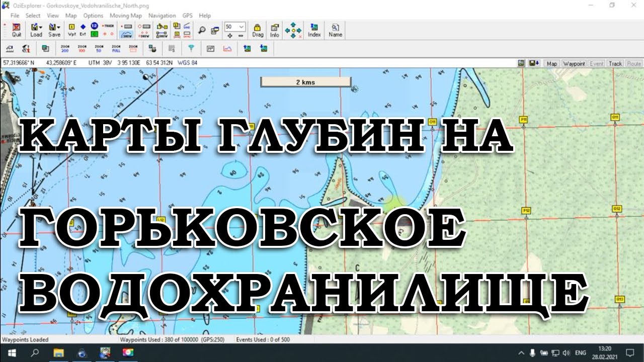Open File Explorer from the taskbar
Screen dimensions: 644x362
pyautogui.click(x=59, y=352)
